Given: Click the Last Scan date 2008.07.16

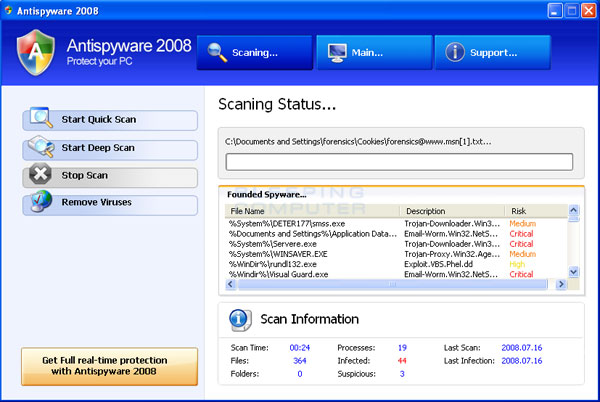Looking at the screenshot, I should click(x=522, y=348).
